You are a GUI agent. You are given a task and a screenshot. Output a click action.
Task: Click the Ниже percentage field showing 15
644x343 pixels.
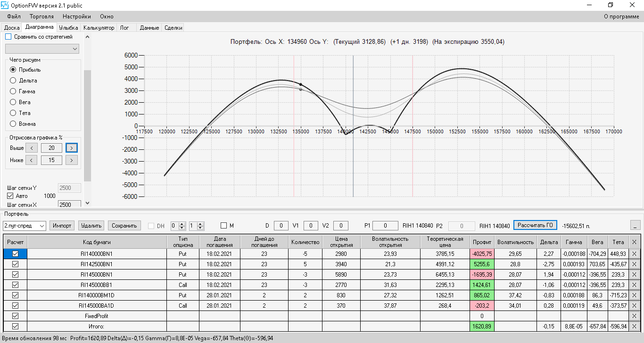coord(51,160)
